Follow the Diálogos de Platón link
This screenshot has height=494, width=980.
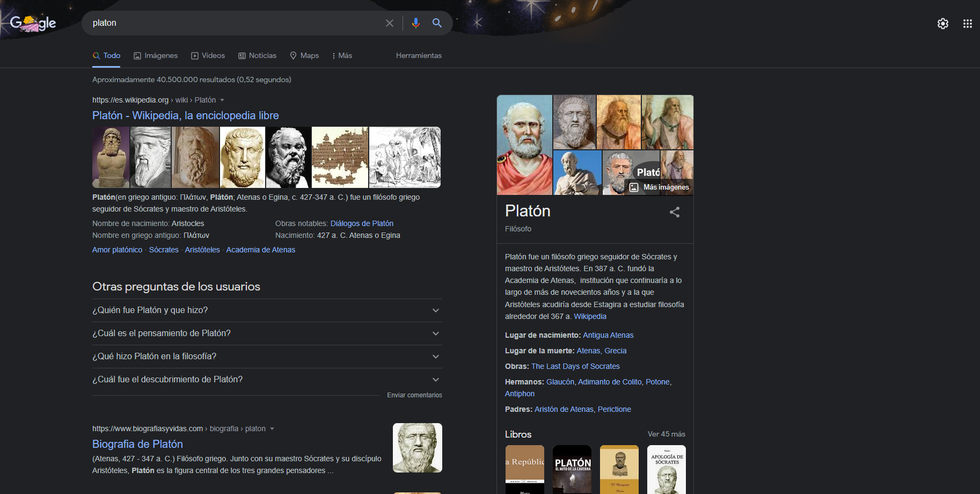362,223
